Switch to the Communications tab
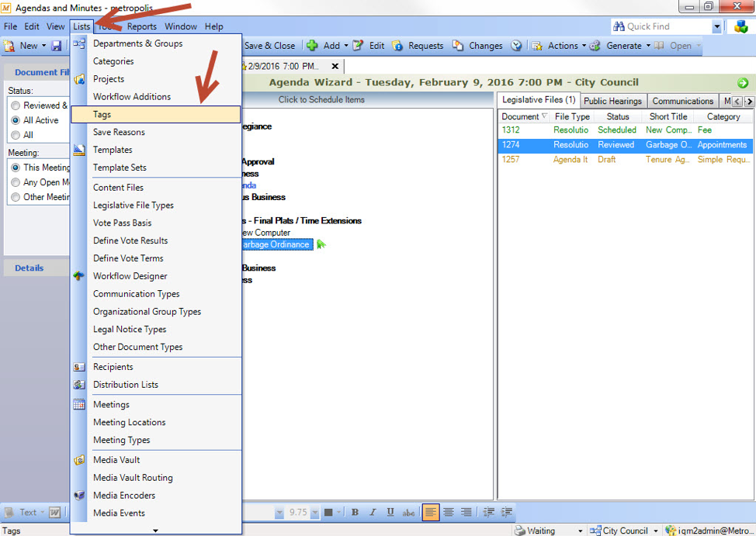 (x=682, y=101)
